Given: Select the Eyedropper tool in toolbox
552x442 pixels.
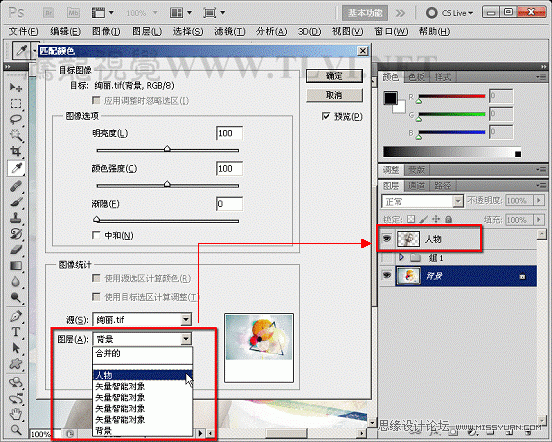Looking at the screenshot, I should (16, 168).
